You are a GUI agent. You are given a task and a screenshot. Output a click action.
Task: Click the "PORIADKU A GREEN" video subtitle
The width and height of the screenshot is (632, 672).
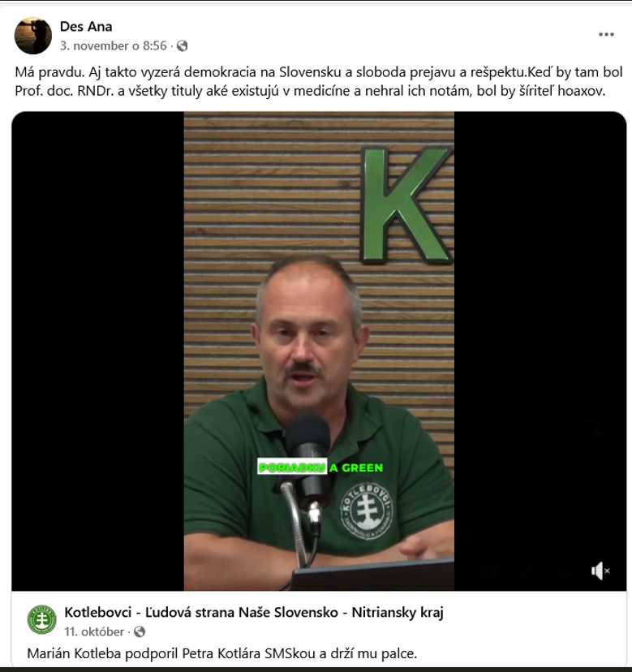(x=320, y=467)
